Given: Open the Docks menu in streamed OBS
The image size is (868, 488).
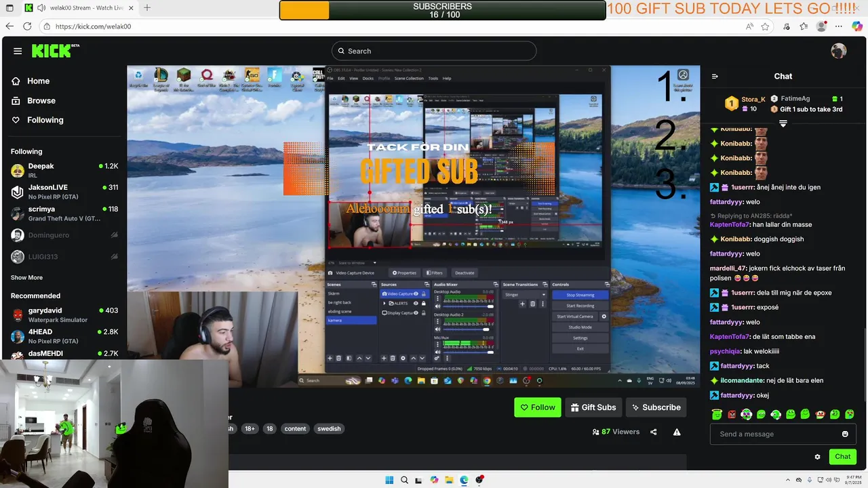Looking at the screenshot, I should tap(368, 78).
